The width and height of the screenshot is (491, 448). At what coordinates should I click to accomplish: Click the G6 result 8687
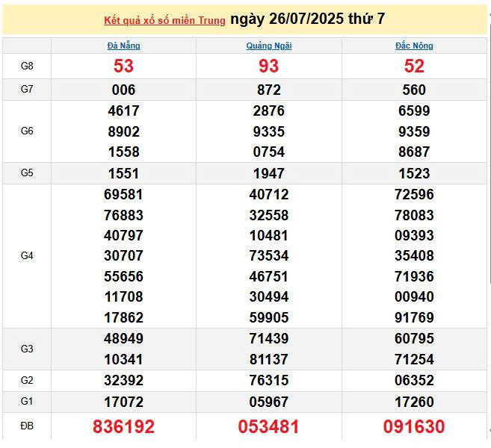coord(414,152)
